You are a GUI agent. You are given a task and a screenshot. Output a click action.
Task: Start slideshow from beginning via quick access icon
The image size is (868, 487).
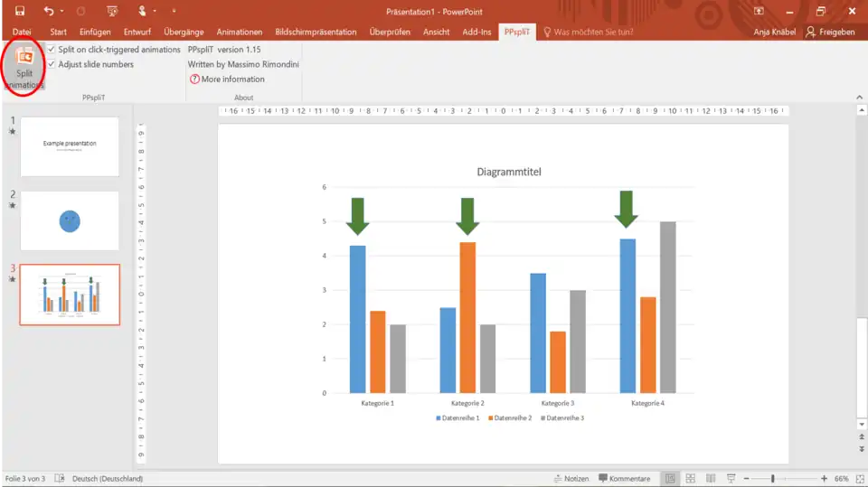click(112, 11)
